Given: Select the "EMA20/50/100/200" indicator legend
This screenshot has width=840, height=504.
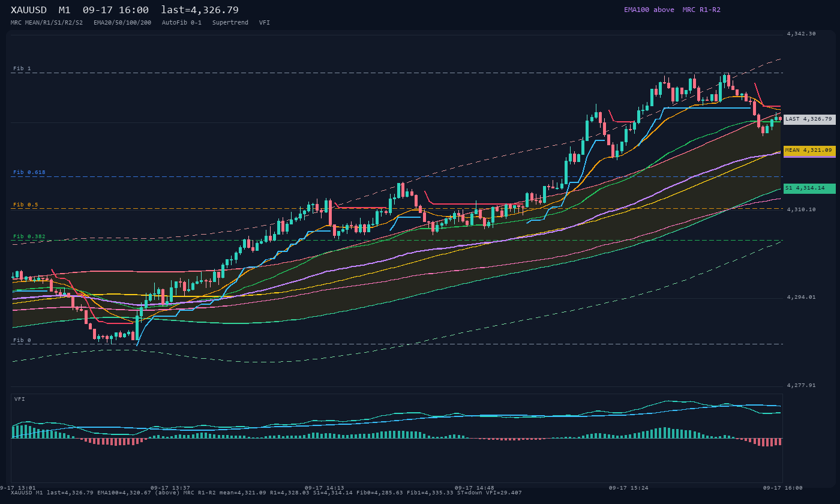Looking at the screenshot, I should point(122,22).
